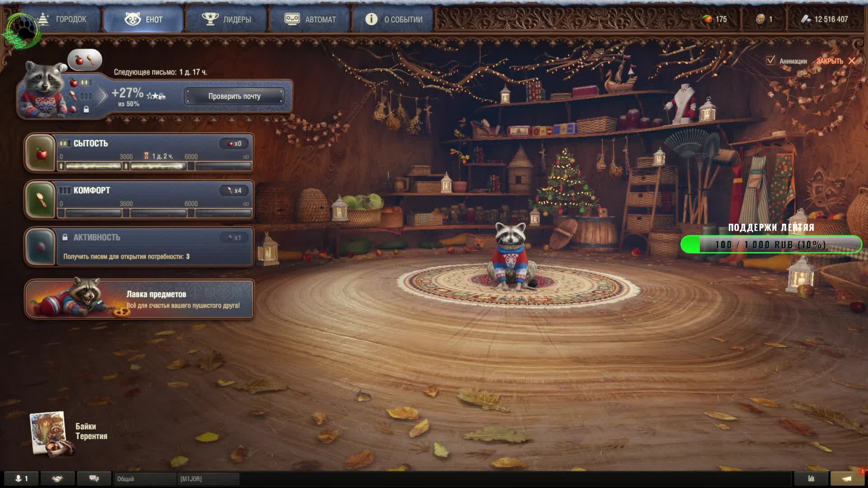Click the notification icon bottom right
Viewport: 868px width, 488px height.
click(847, 479)
